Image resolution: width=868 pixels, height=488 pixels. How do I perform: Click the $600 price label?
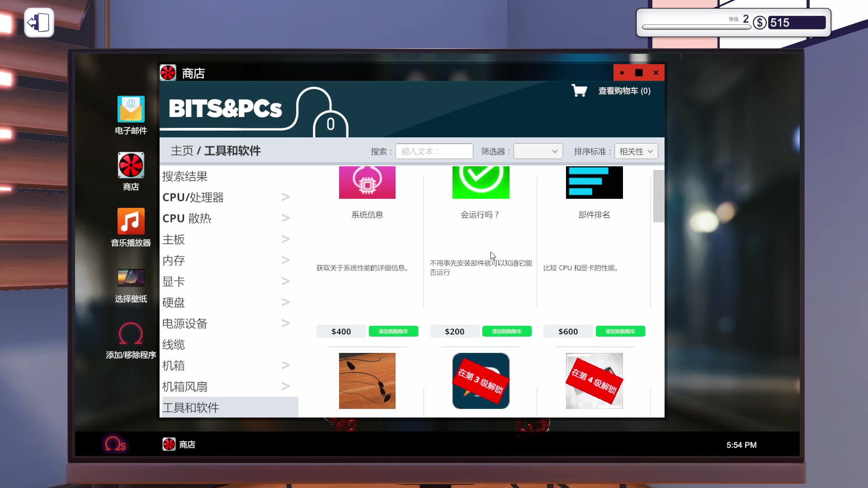pos(568,331)
